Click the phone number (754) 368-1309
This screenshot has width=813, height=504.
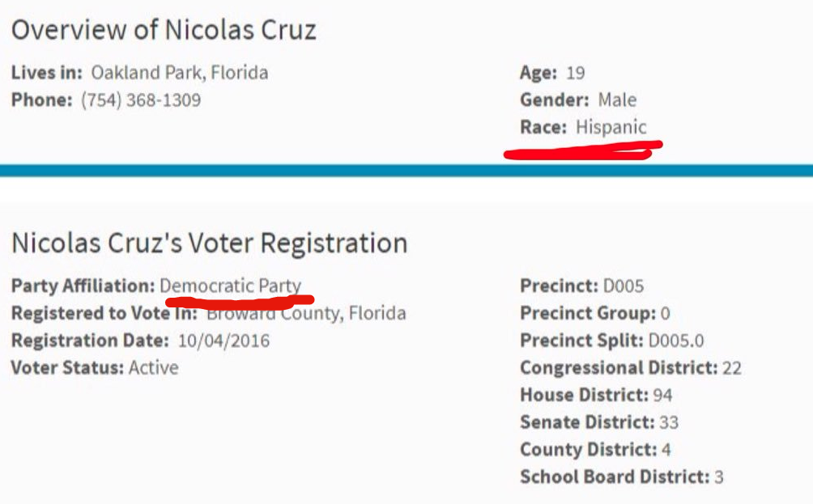[141, 100]
